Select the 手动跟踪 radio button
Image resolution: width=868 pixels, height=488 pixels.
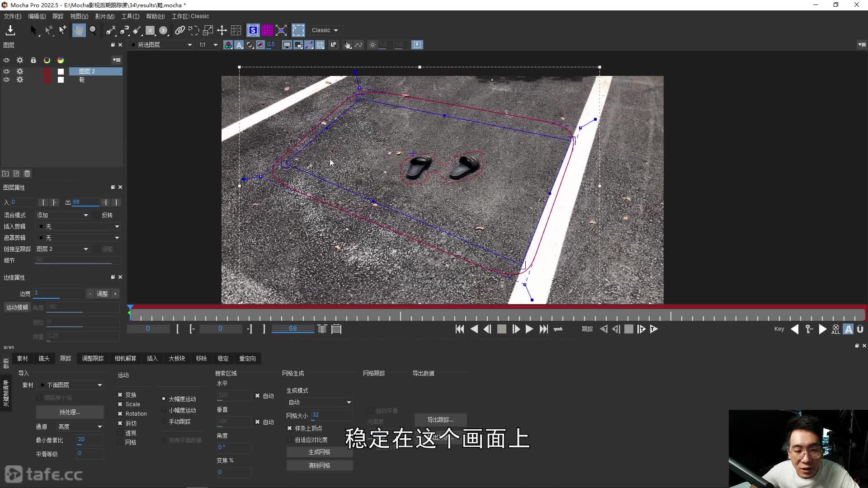164,421
